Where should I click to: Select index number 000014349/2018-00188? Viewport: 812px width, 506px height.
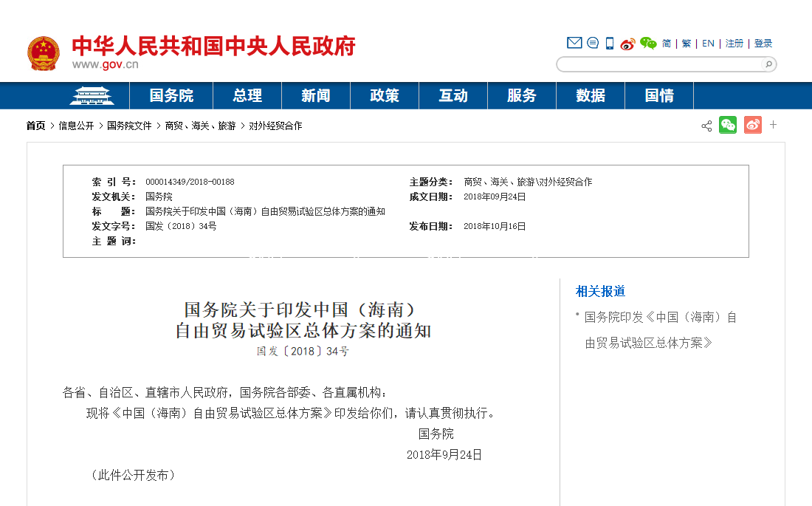(x=190, y=182)
